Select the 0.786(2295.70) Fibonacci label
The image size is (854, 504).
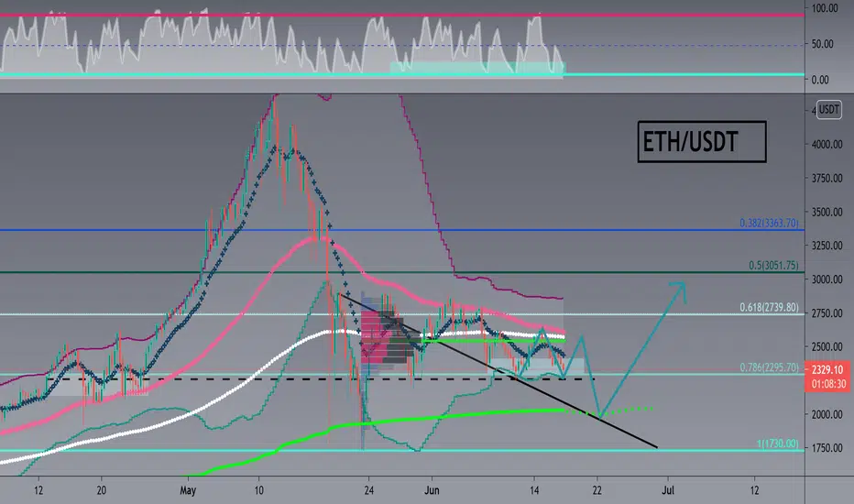pyautogui.click(x=769, y=367)
